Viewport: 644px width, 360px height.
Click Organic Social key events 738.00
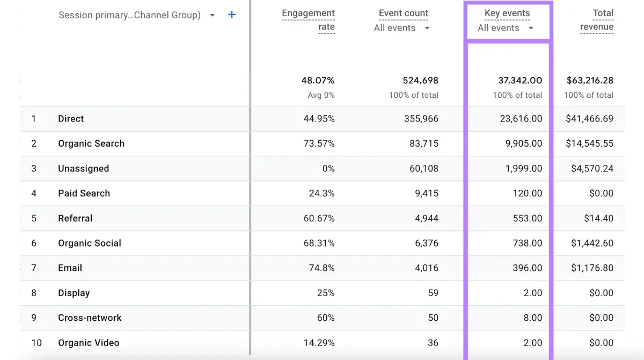[528, 243]
